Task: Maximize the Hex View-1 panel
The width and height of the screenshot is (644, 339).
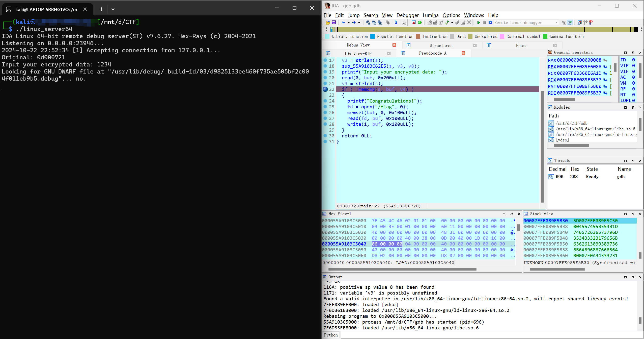Action: click(504, 214)
